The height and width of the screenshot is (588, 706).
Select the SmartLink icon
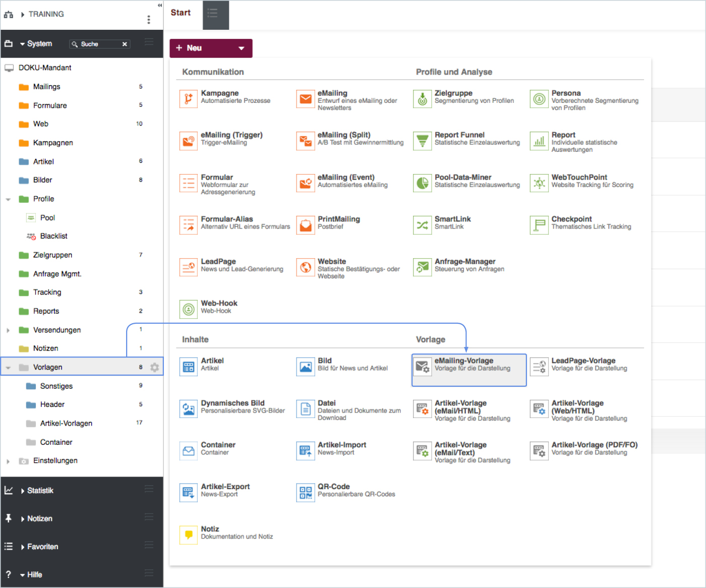click(422, 225)
